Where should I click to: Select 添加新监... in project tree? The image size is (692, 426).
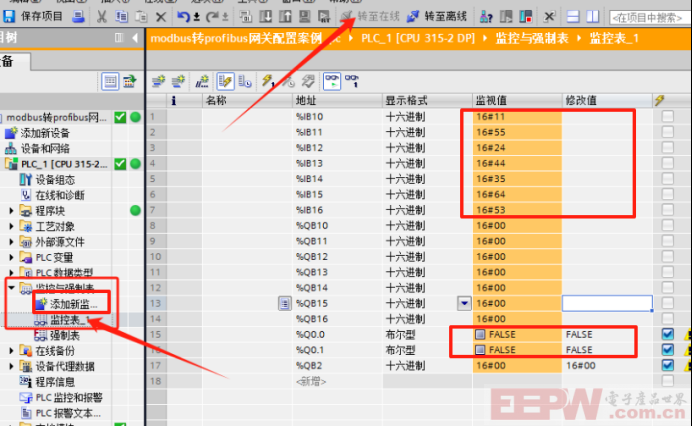pos(73,304)
